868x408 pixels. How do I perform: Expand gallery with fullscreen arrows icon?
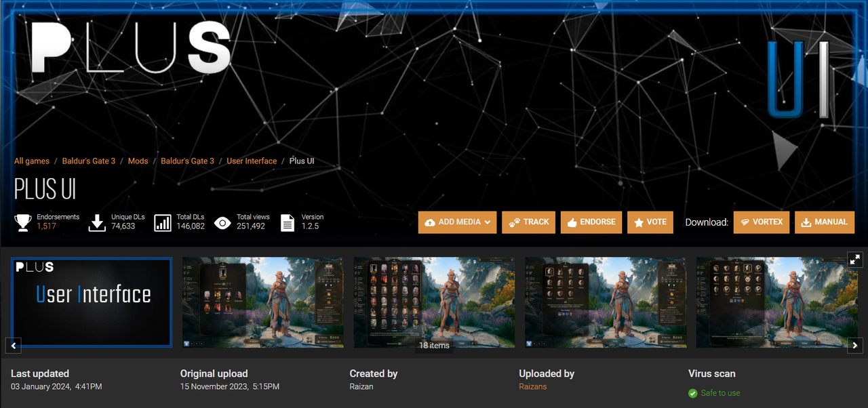click(855, 260)
